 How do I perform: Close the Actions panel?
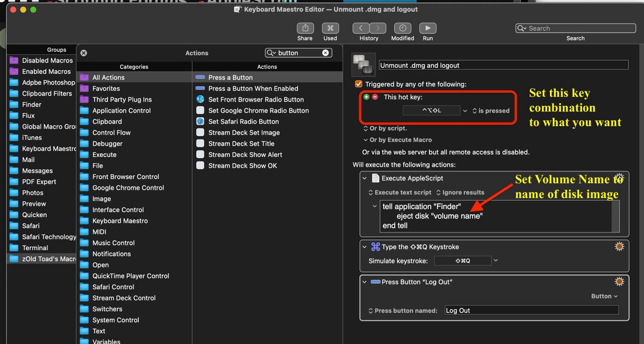[x=84, y=53]
